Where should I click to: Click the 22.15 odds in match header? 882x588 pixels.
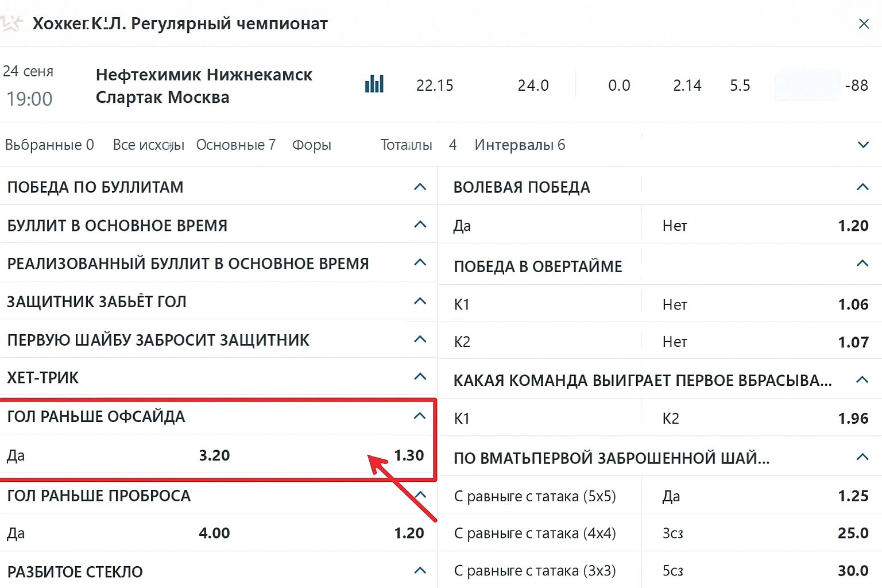(x=435, y=86)
